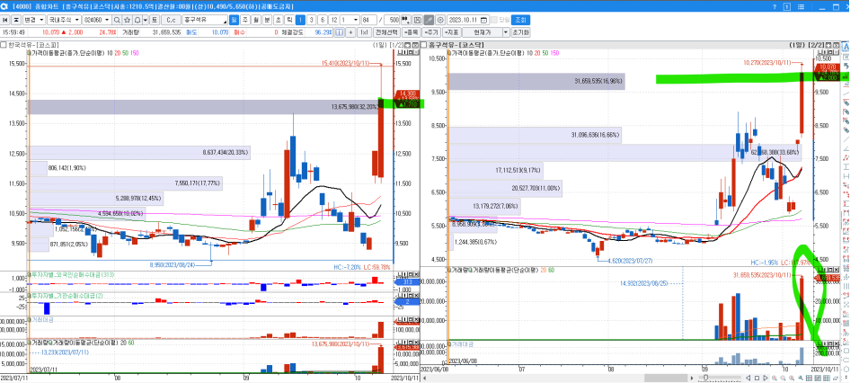Click the help question mark icon
This screenshot has height=383, width=868.
click(x=775, y=7)
